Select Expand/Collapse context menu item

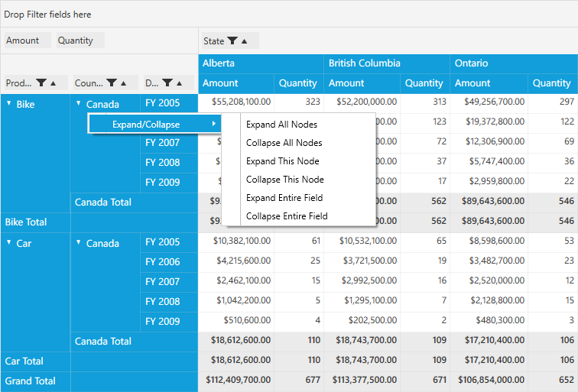154,124
